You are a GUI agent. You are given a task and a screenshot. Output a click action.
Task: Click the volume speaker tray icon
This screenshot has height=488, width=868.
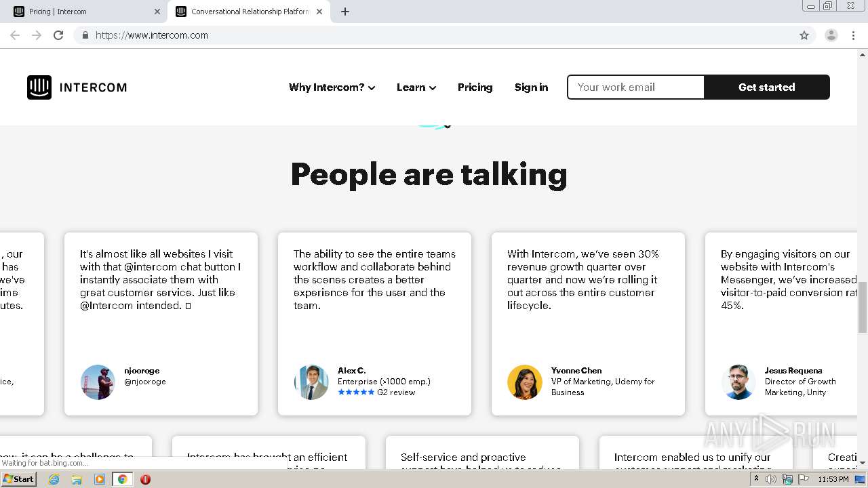point(771,479)
